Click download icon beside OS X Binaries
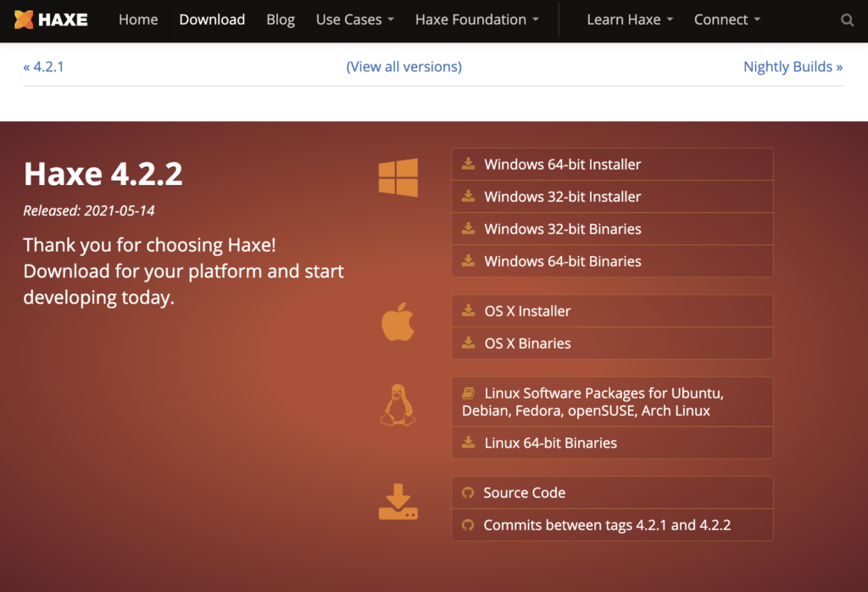The width and height of the screenshot is (868, 592). point(468,343)
